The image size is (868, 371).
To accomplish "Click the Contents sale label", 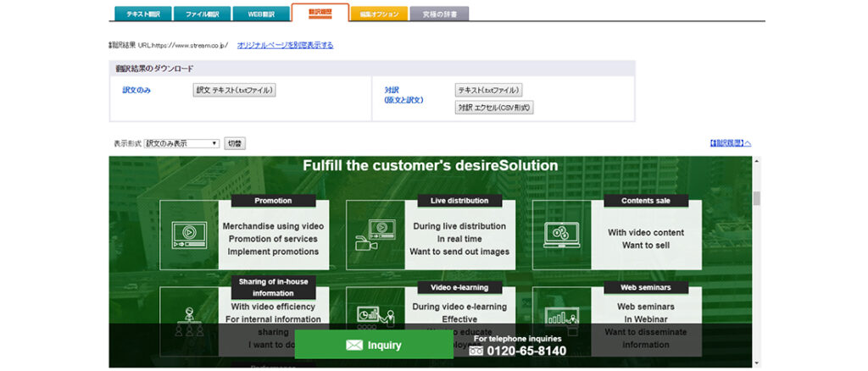I will tap(645, 201).
